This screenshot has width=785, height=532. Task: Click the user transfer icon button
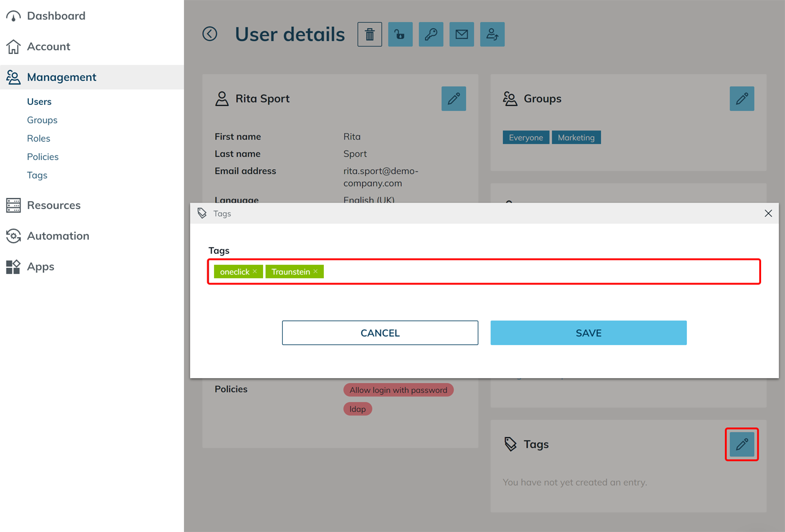(492, 34)
